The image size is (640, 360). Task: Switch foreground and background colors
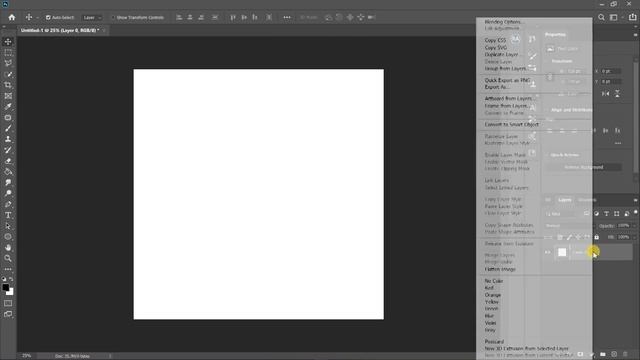point(11,279)
